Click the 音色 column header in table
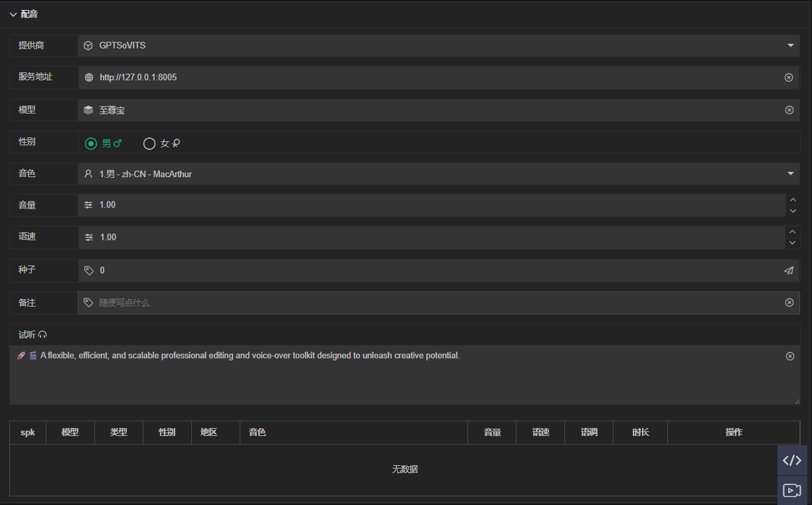This screenshot has height=505, width=812. pos(258,432)
